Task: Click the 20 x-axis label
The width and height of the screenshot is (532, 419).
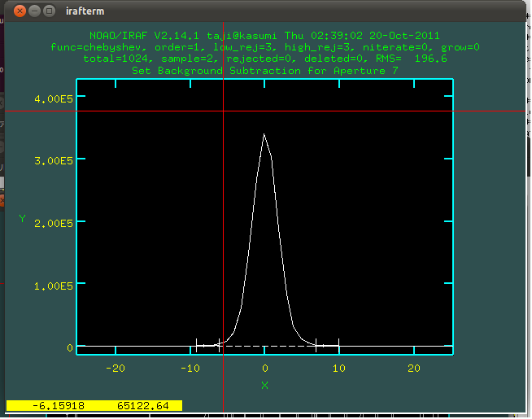Action: (x=414, y=369)
